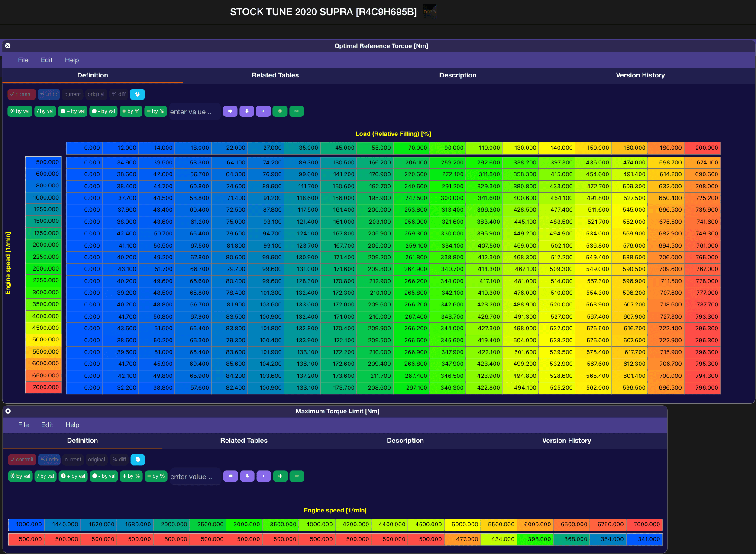Click '* by val' button in Maximum Torque Limit

pyautogui.click(x=20, y=476)
